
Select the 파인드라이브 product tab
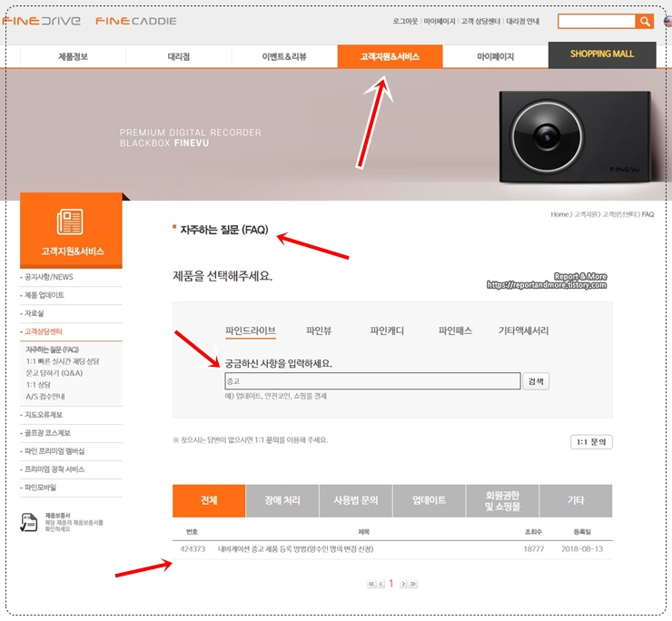[x=251, y=330]
